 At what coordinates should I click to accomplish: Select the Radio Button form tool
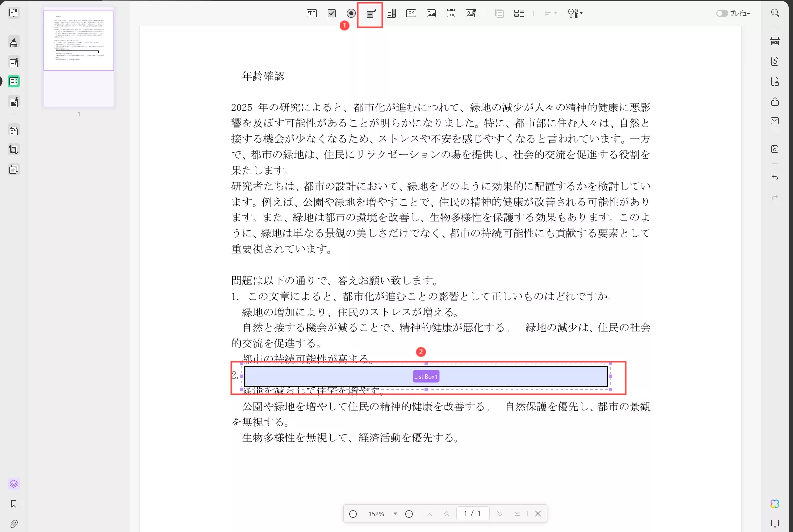tap(351, 13)
